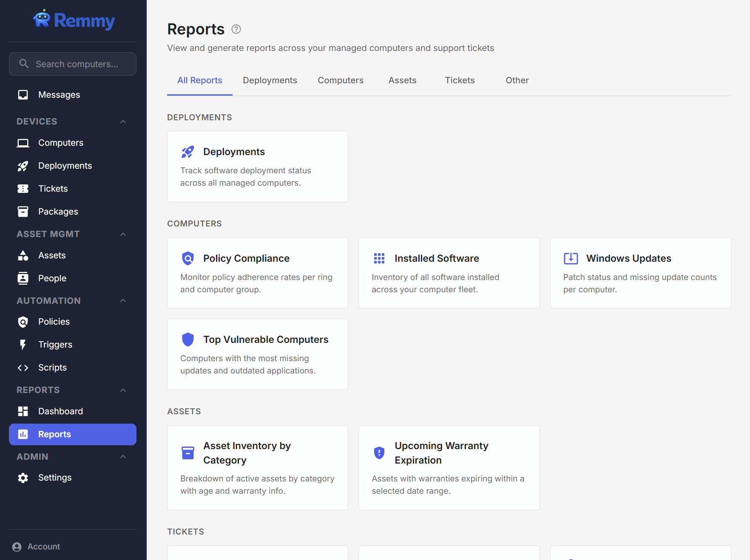Collapse the DEVICES section
This screenshot has height=560, width=750.
(123, 122)
